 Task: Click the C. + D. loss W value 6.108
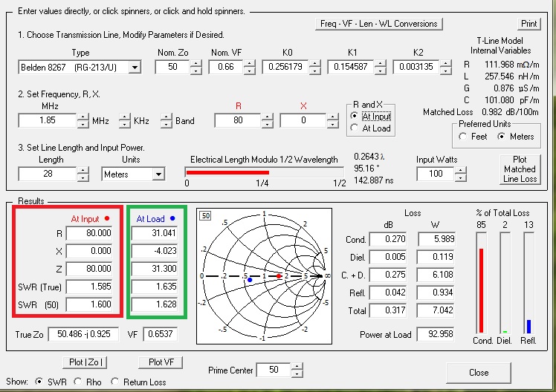coord(436,275)
